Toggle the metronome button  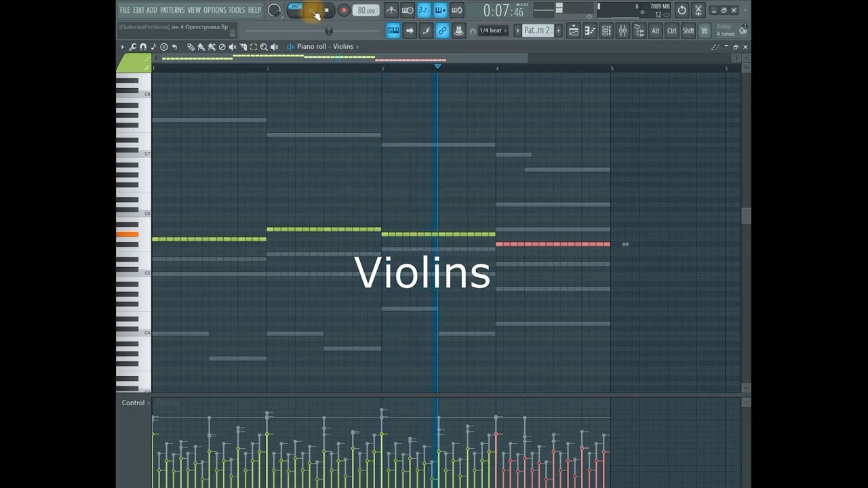391,10
